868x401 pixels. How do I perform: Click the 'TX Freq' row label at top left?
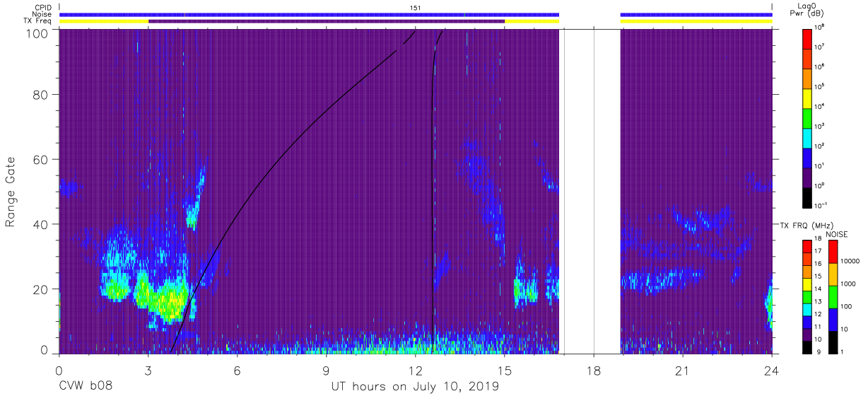tap(37, 21)
